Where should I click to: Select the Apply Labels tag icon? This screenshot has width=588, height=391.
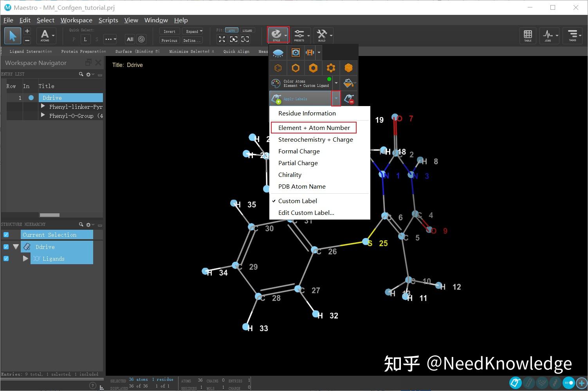277,98
